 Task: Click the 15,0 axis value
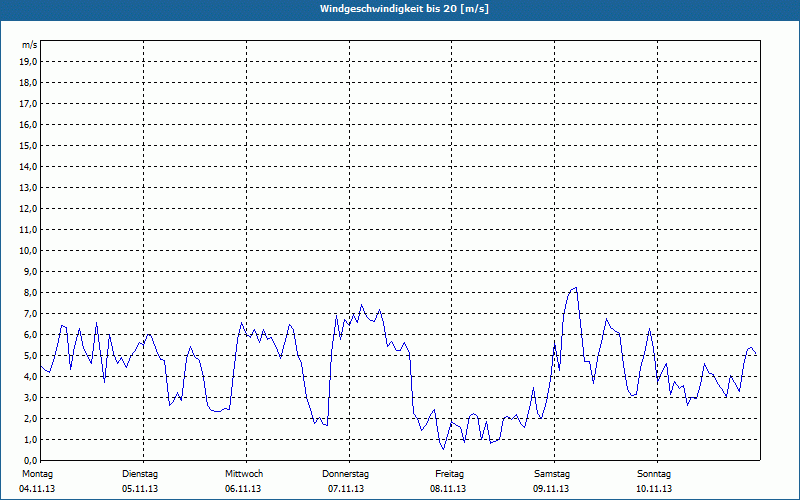(28, 145)
